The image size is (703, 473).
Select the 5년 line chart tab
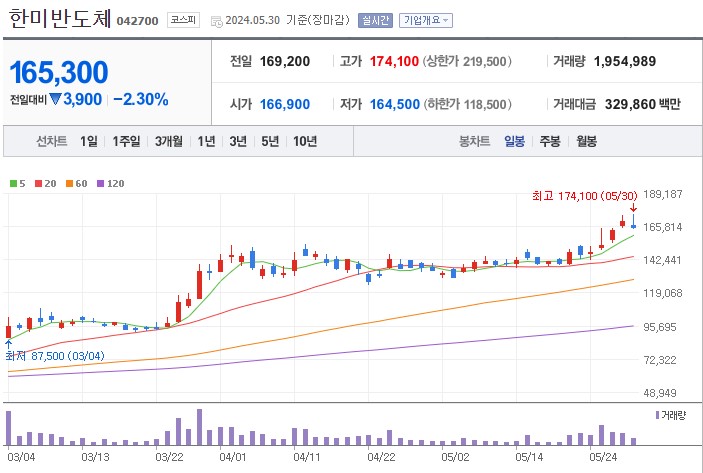(270, 142)
